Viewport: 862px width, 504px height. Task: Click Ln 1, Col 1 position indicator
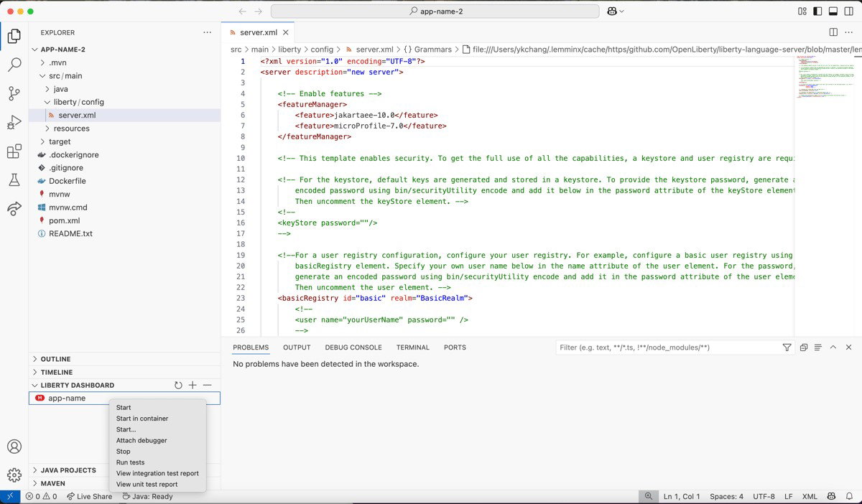(682, 496)
